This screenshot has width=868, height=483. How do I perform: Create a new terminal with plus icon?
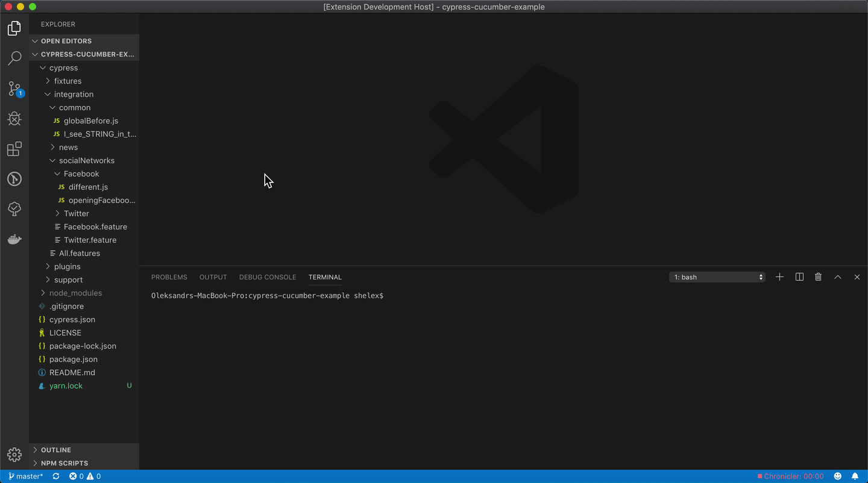pos(779,277)
